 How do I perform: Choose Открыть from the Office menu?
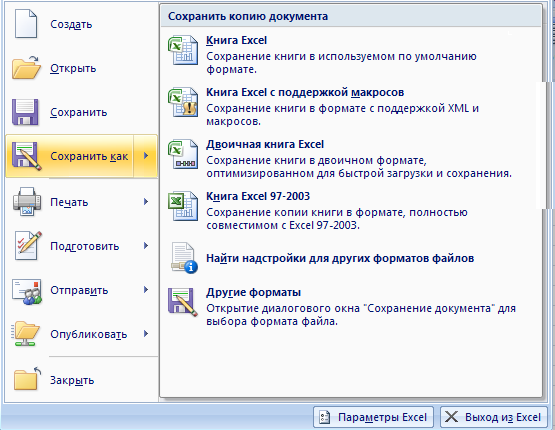(81, 68)
